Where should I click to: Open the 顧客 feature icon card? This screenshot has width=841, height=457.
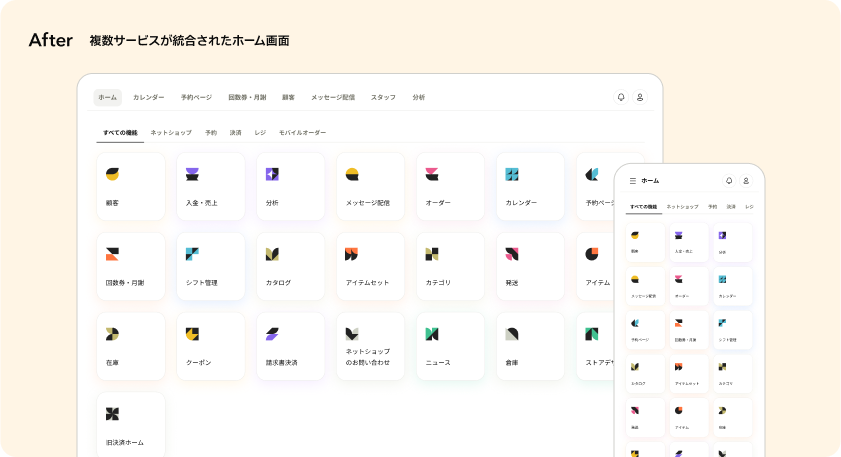click(130, 186)
